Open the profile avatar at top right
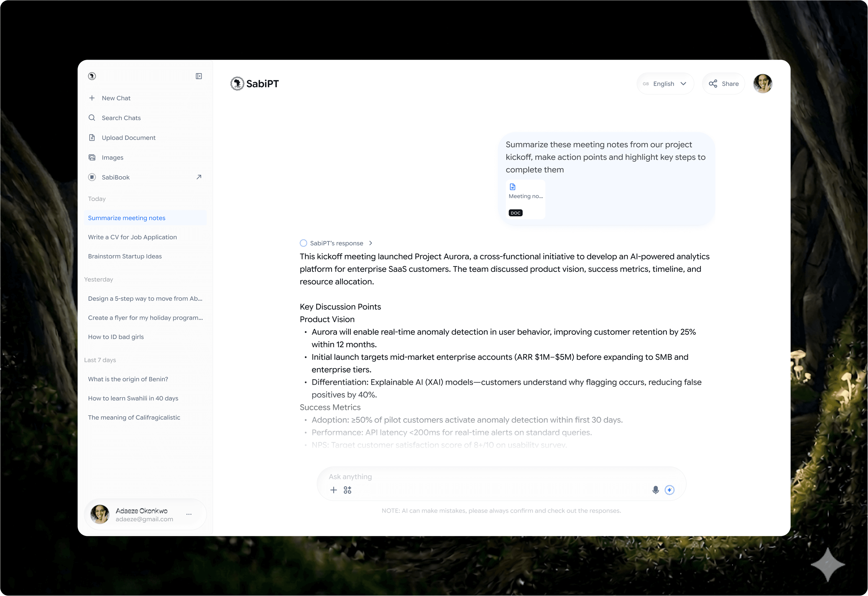The image size is (868, 596). 763,84
